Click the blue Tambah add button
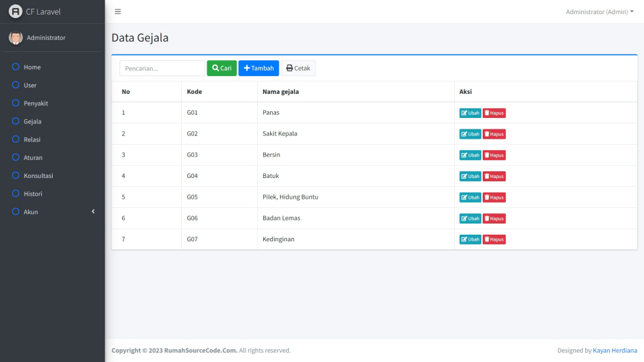The image size is (644, 362). coord(259,68)
